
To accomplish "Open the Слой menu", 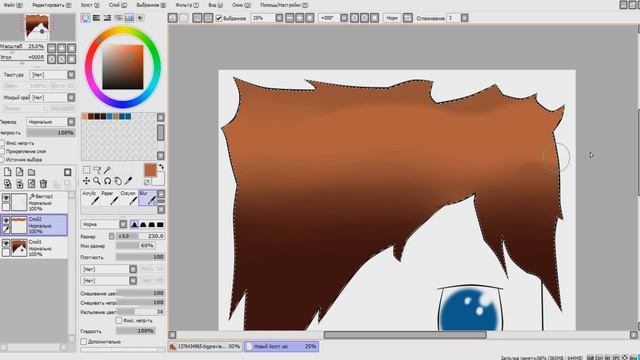I will pos(118,5).
